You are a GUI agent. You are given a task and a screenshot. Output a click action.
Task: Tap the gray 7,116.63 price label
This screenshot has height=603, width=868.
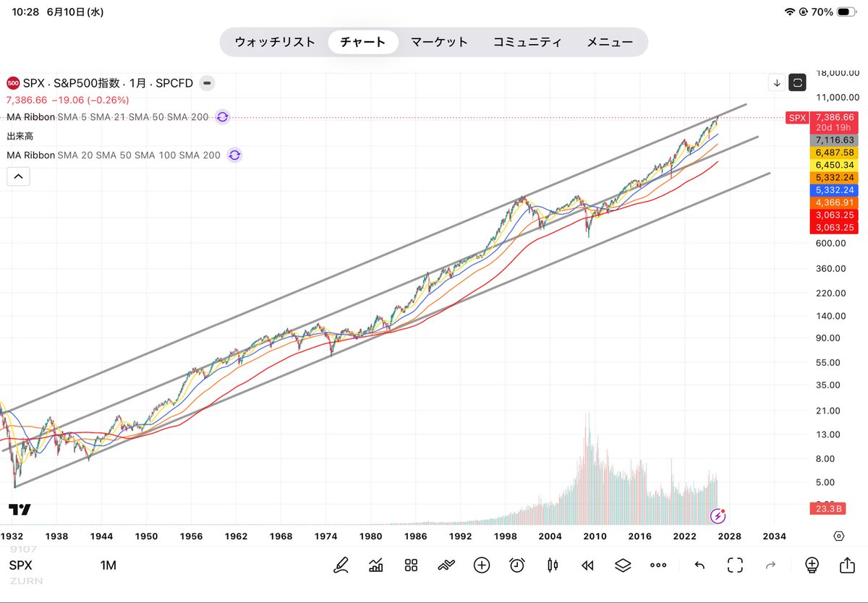tap(835, 140)
